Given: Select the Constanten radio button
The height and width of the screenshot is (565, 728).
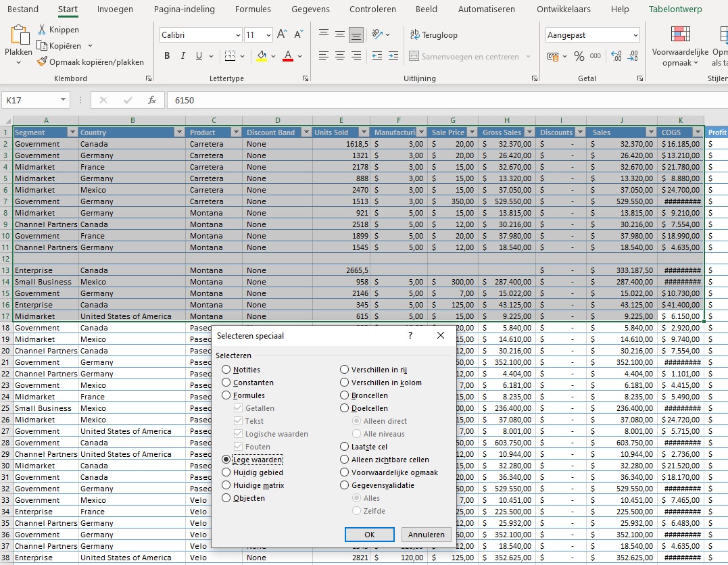Looking at the screenshot, I should tap(225, 383).
